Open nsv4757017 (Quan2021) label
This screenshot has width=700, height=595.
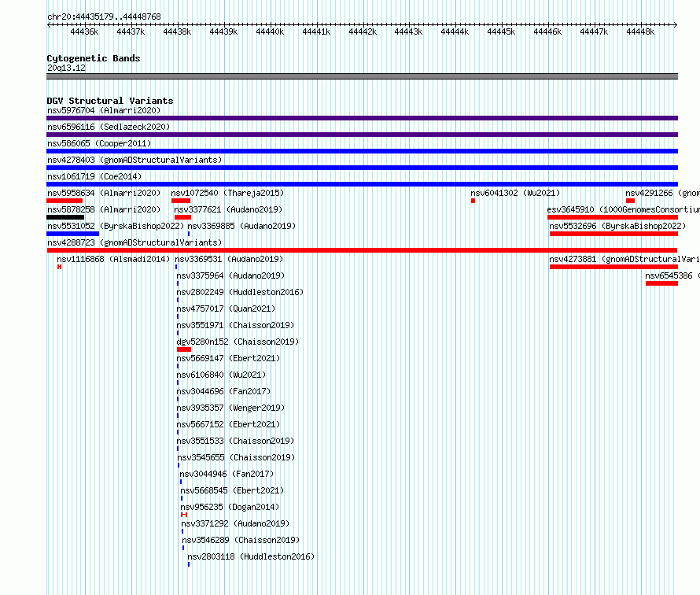point(226,309)
